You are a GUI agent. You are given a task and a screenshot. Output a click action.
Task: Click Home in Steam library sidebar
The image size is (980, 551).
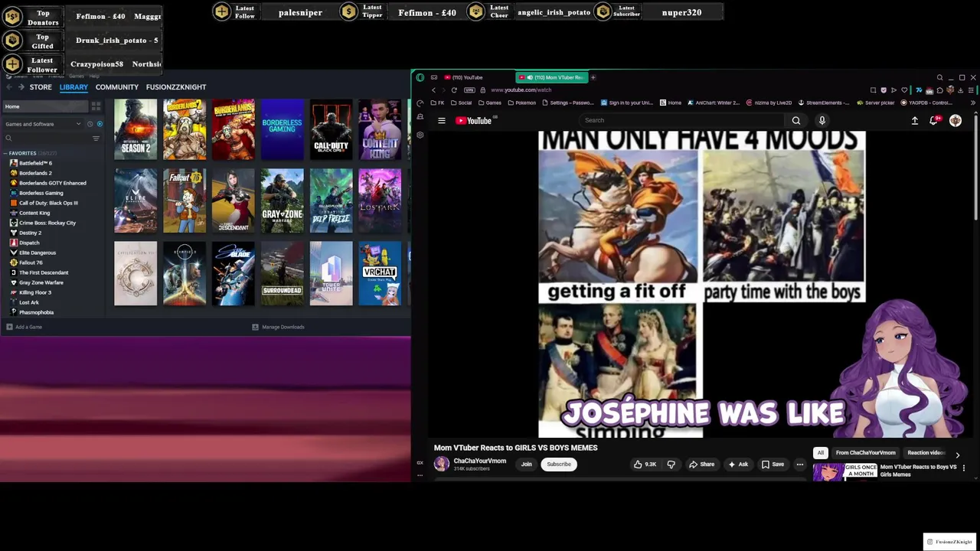click(x=44, y=106)
